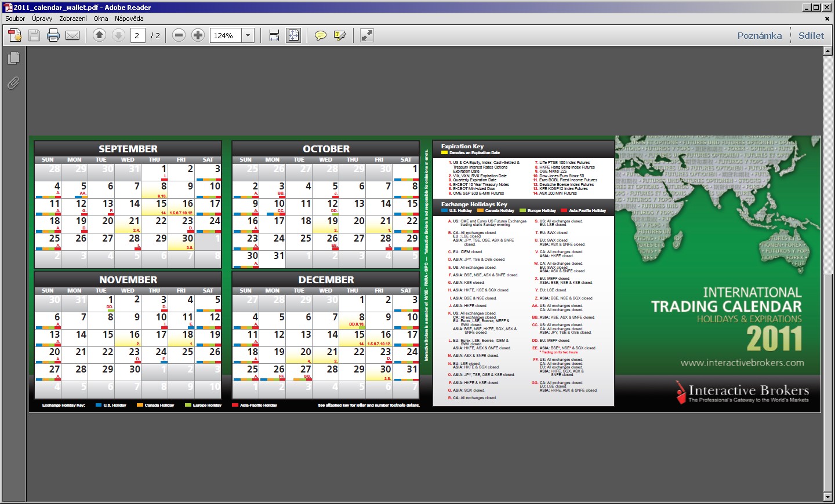Select the highlight text tool icon
The width and height of the screenshot is (835, 504).
pyautogui.click(x=340, y=35)
